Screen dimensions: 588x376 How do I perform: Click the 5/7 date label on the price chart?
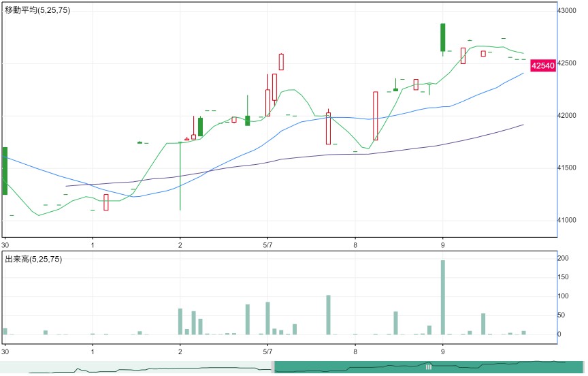pyautogui.click(x=267, y=245)
